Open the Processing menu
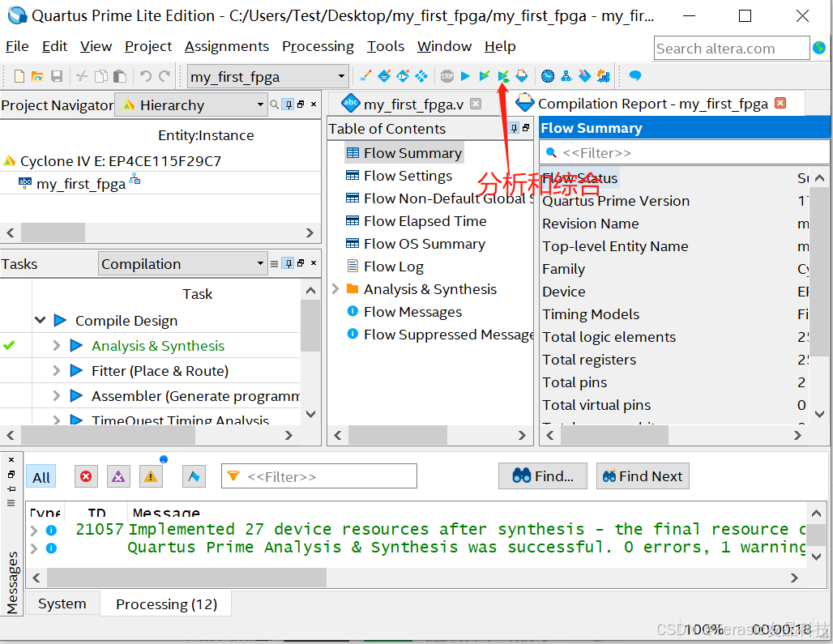This screenshot has width=833, height=644. tap(318, 47)
